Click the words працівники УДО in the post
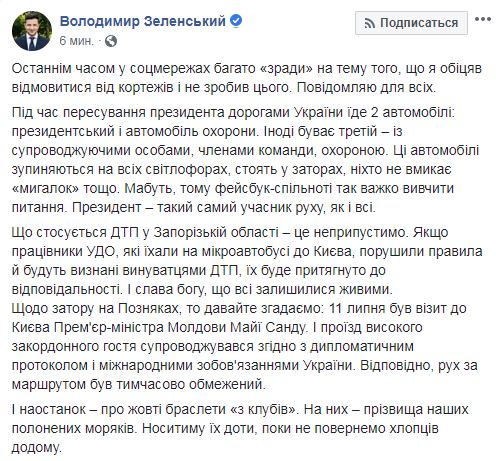 63,251
